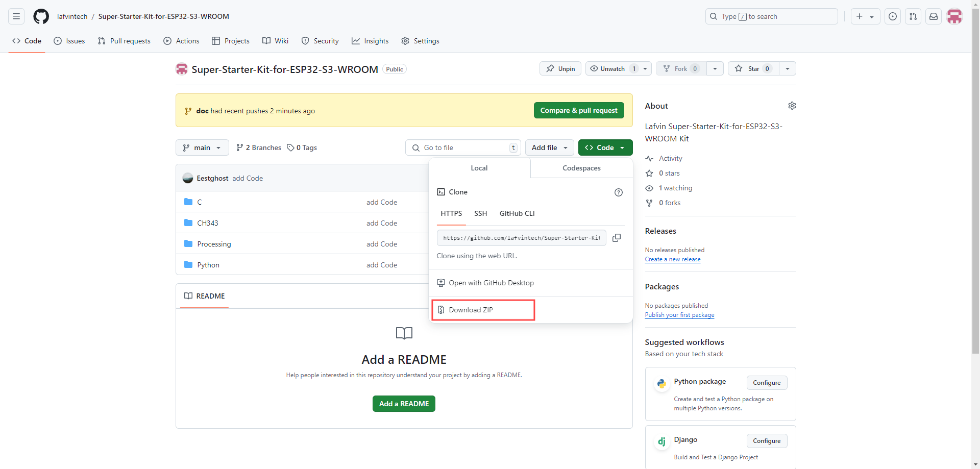Open the hamburger navigation menu
The width and height of the screenshot is (980, 469).
(x=16, y=16)
